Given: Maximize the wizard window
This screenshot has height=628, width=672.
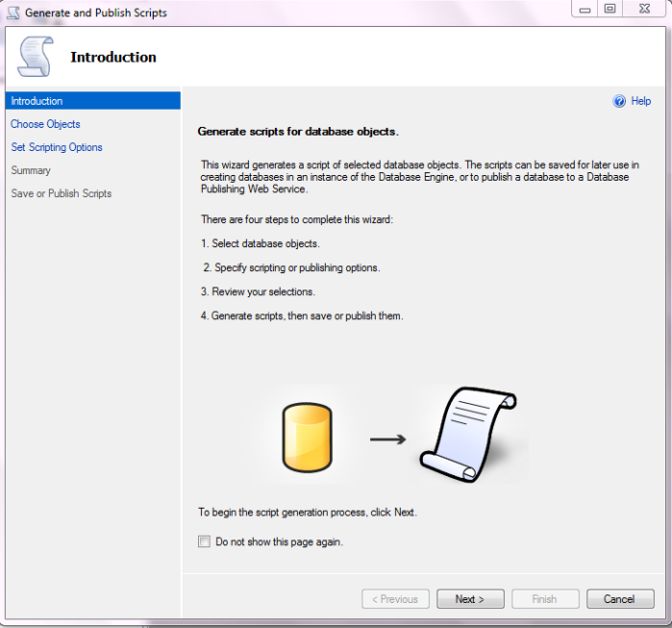Looking at the screenshot, I should tap(610, 10).
